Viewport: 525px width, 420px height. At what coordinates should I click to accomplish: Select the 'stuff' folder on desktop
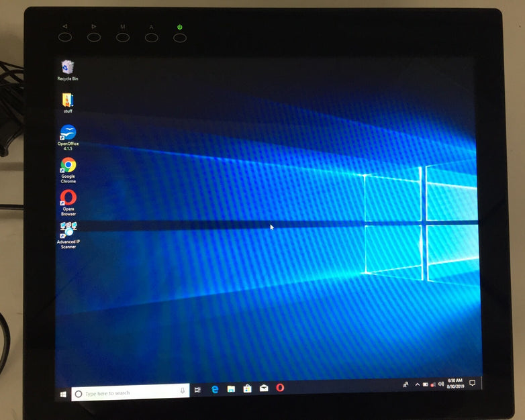point(68,103)
